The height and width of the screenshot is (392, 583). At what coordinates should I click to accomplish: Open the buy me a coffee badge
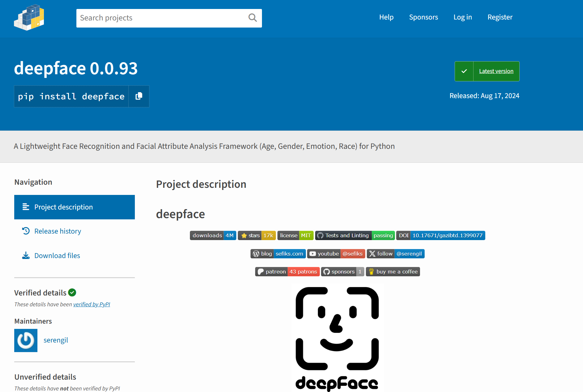click(x=393, y=272)
